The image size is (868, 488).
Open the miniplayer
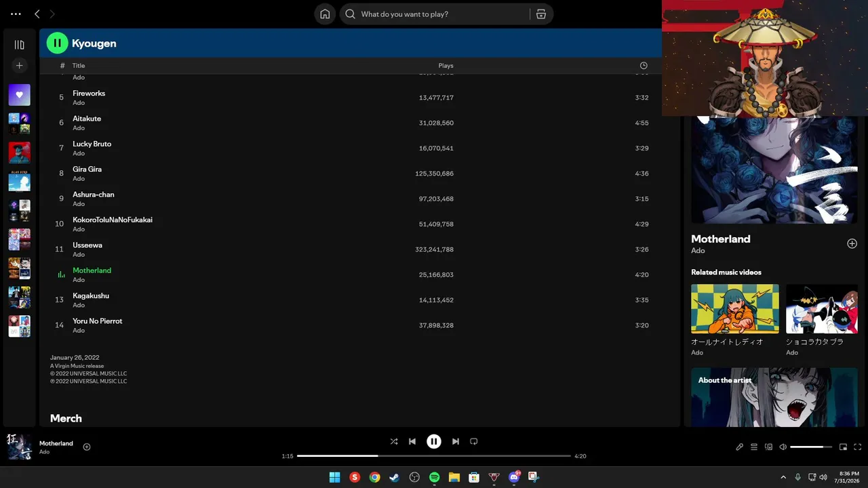point(844,447)
